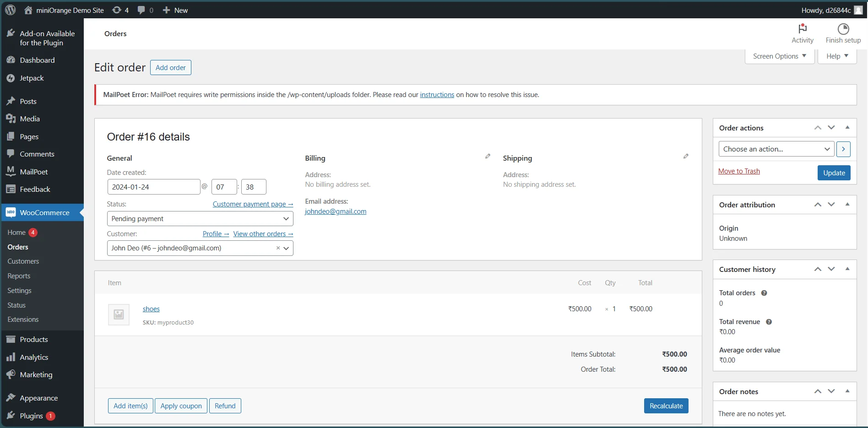
Task: Click the Recalculate button
Action: point(666,406)
